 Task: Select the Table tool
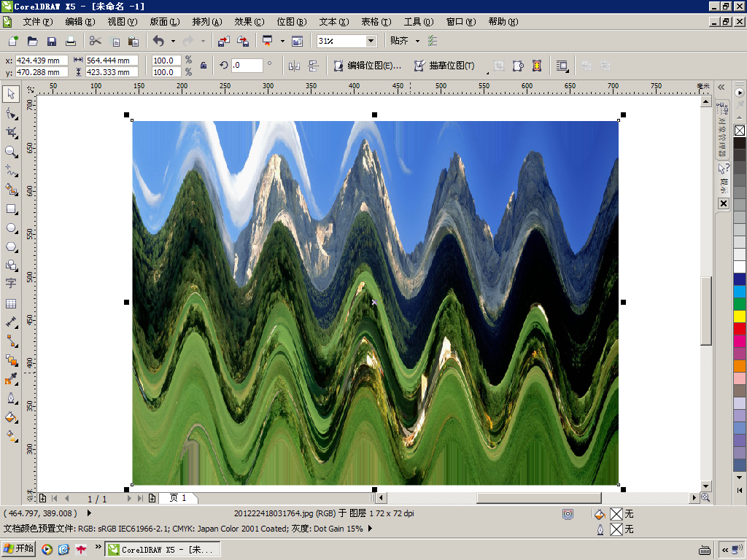tap(11, 303)
